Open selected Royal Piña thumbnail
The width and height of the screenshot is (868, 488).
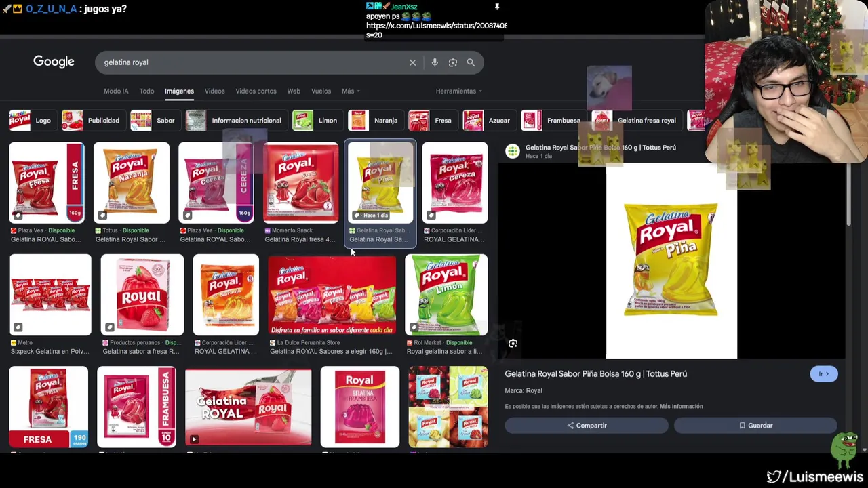(380, 183)
